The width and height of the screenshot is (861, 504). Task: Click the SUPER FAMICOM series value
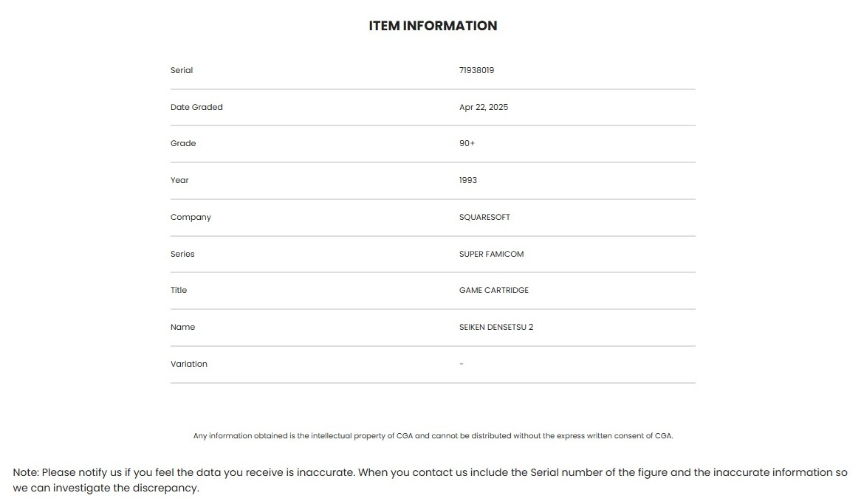pyautogui.click(x=491, y=254)
